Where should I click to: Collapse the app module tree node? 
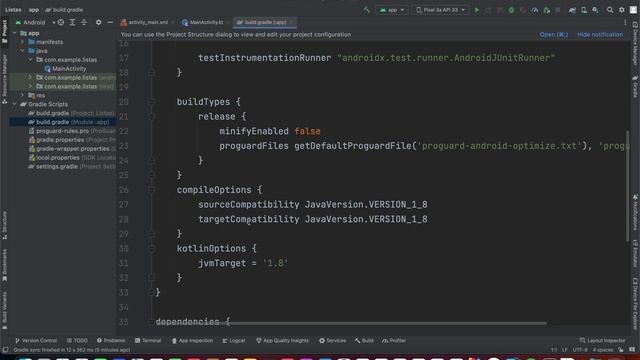tap(15, 33)
